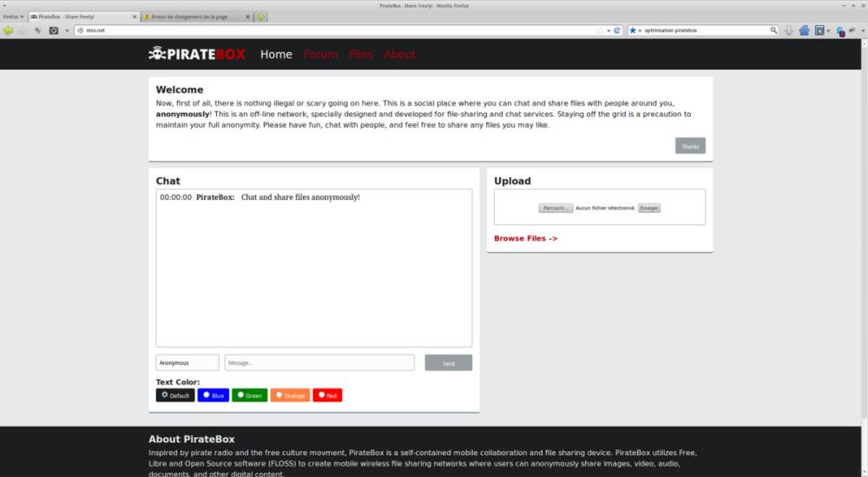Reload the page with the refresh icon

[x=617, y=30]
